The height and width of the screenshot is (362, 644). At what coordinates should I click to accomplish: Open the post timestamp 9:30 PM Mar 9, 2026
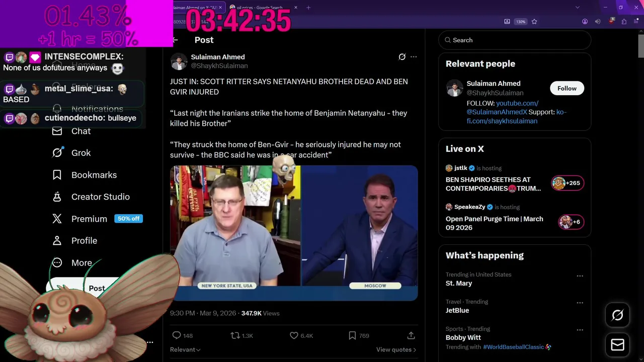click(x=203, y=313)
